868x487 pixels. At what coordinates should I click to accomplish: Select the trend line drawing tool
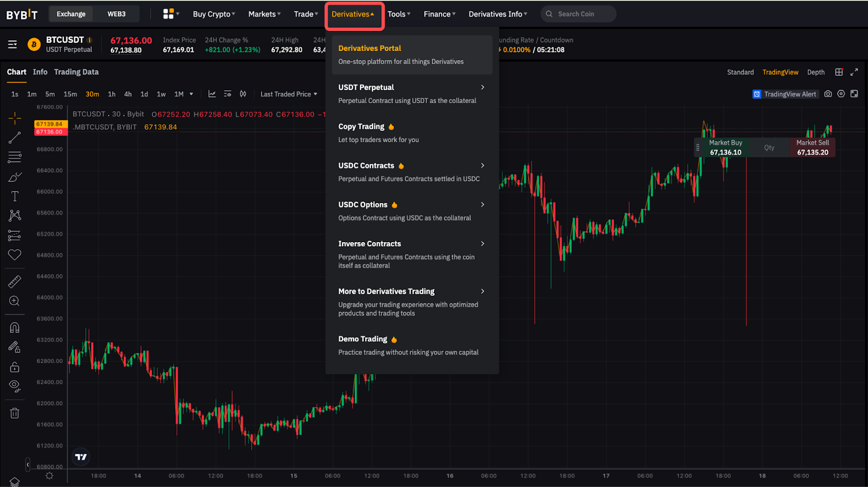[x=15, y=138]
